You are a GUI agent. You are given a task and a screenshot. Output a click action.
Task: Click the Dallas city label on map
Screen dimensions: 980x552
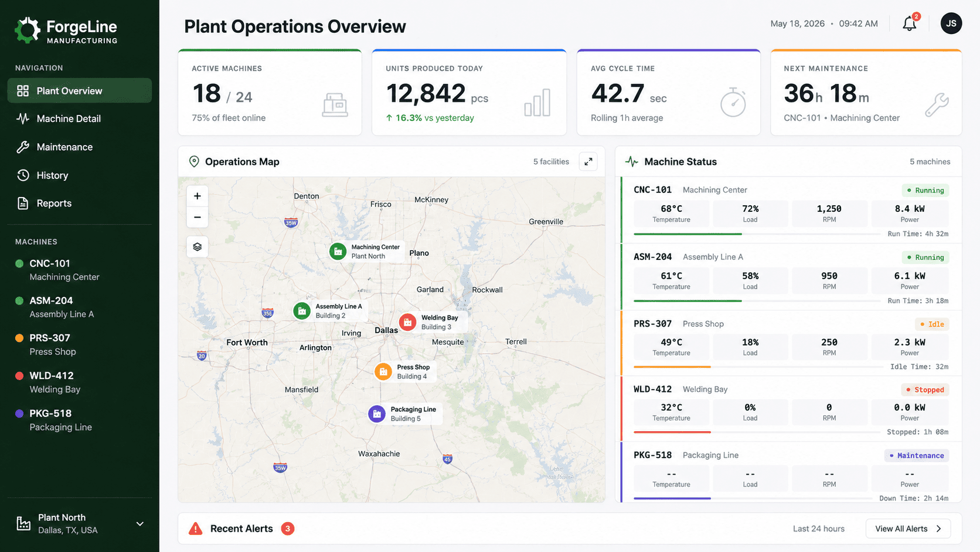pos(386,330)
